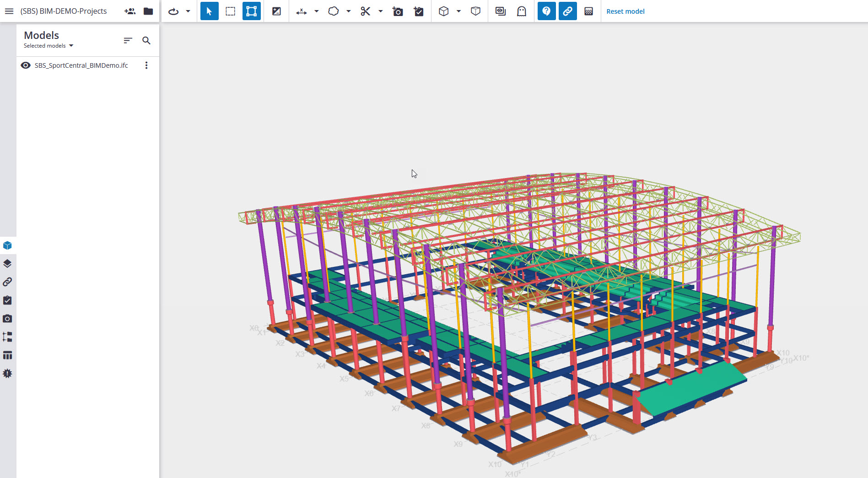This screenshot has height=478, width=868.
Task: Activate the rectangular marquee selection tool
Action: tap(230, 11)
